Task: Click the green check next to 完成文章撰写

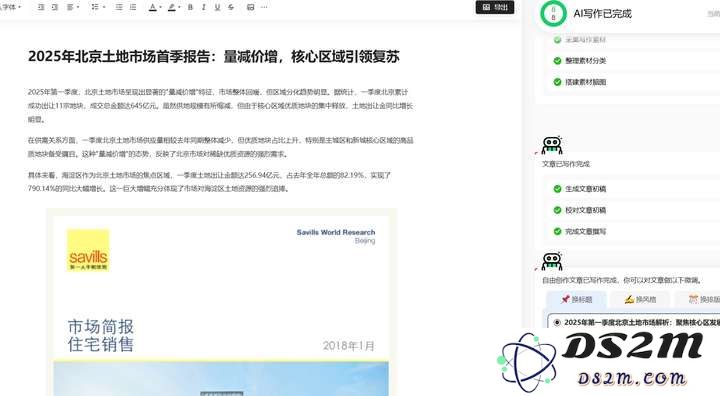Action: [x=557, y=231]
